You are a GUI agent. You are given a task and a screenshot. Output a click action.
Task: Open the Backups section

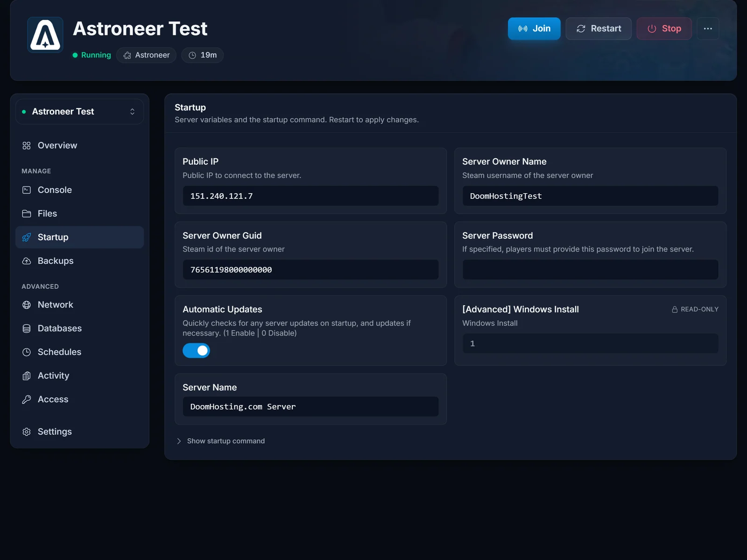79,261
